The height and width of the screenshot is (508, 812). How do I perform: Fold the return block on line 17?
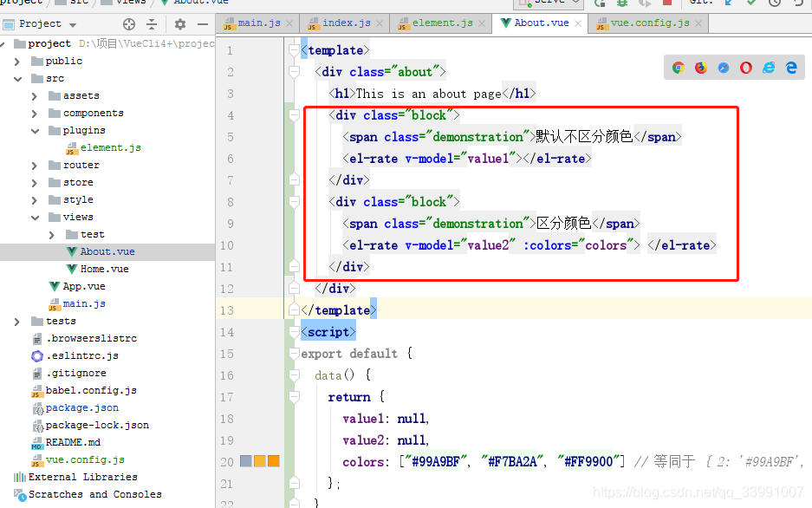294,397
